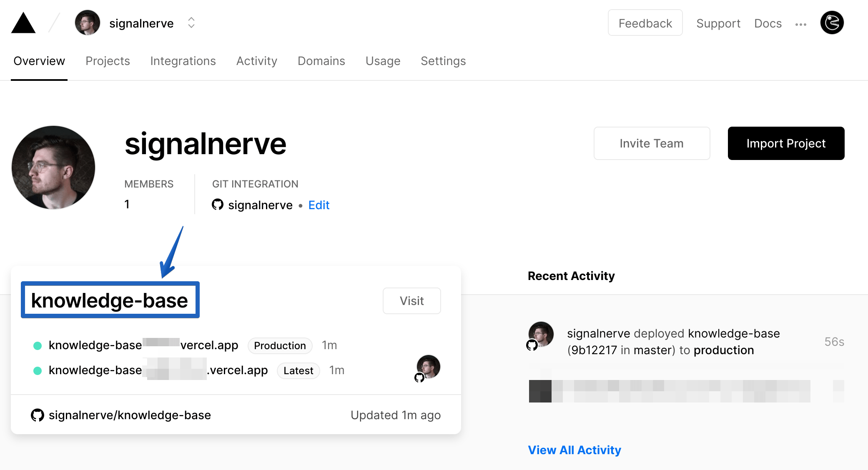Image resolution: width=868 pixels, height=470 pixels.
Task: Navigate to the Projects tab
Action: pyautogui.click(x=107, y=60)
